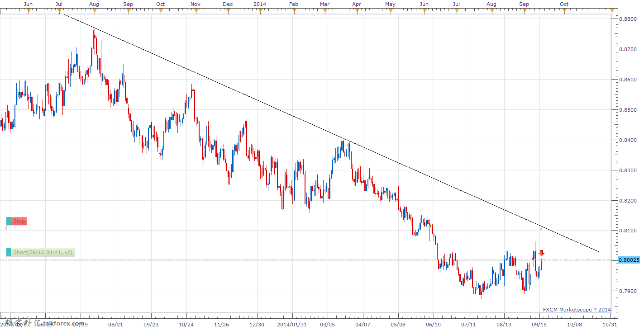Select the red Stop order label
Screen dimensions: 644x330
pos(19,221)
